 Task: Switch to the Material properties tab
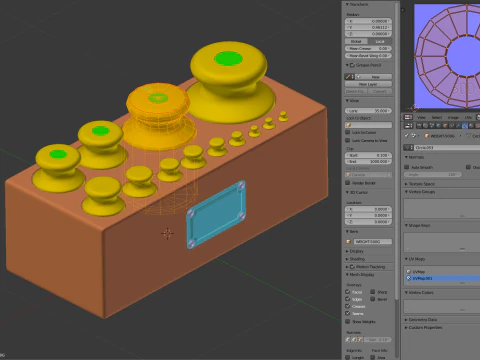471,126
